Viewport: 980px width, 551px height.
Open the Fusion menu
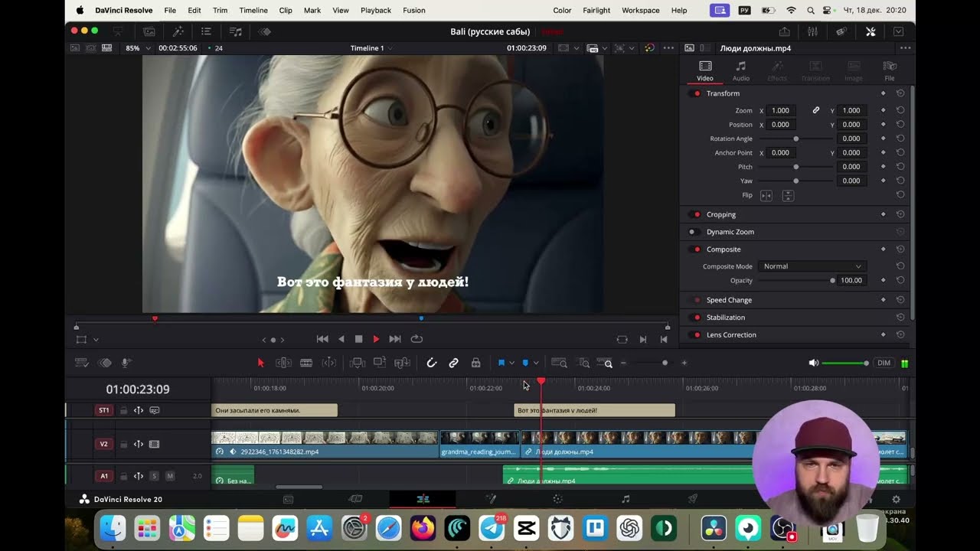pyautogui.click(x=414, y=10)
